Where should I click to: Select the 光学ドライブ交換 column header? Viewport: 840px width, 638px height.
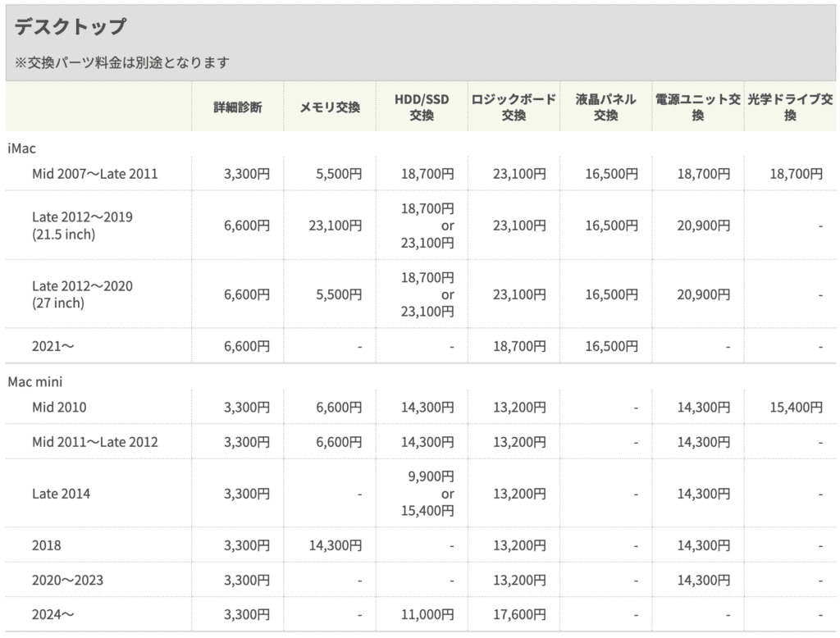coord(789,107)
